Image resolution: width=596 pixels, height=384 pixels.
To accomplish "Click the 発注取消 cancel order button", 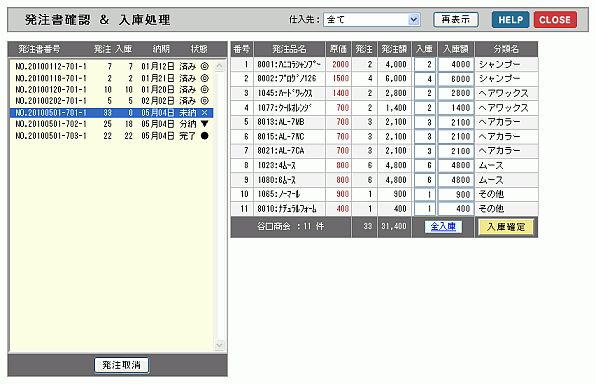I will [x=122, y=365].
